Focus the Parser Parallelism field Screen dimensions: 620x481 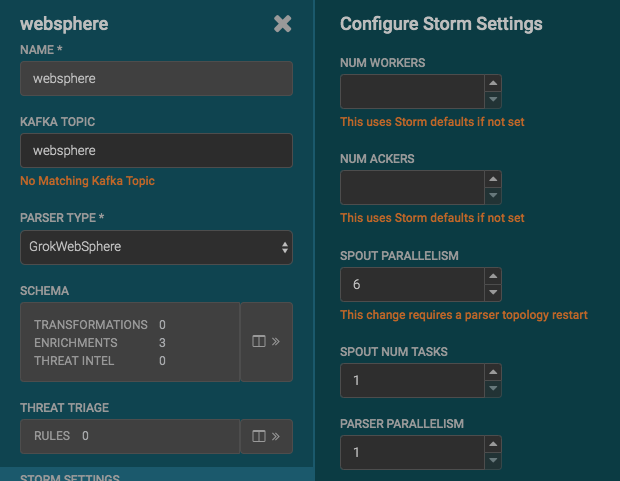point(412,453)
